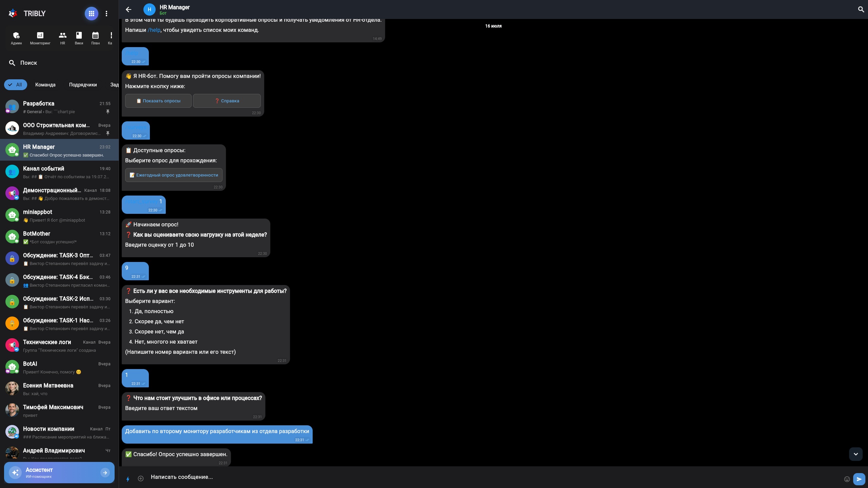This screenshot has width=868, height=488.
Task: Open the Ассистент ИИ-помощник panel
Action: tap(59, 472)
